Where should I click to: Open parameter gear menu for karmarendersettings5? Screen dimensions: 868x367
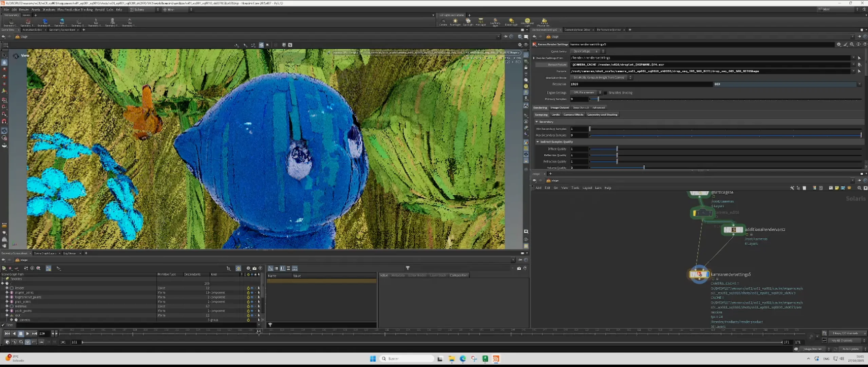pos(838,44)
